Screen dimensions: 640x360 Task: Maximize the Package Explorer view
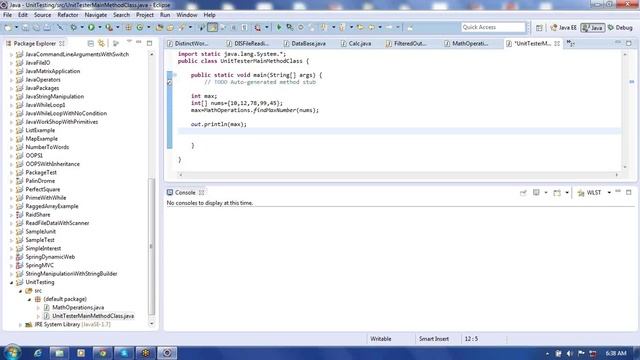(149, 43)
